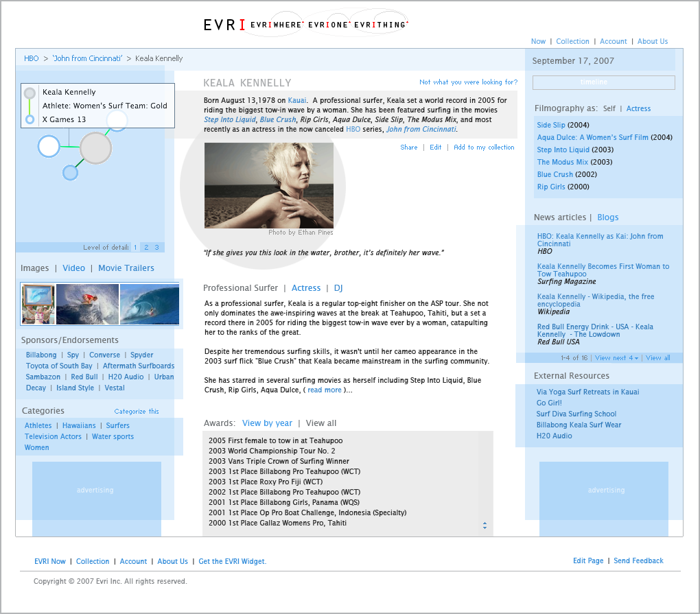Open the Surf Diva Surfing School resource
700x614 pixels.
point(576,414)
